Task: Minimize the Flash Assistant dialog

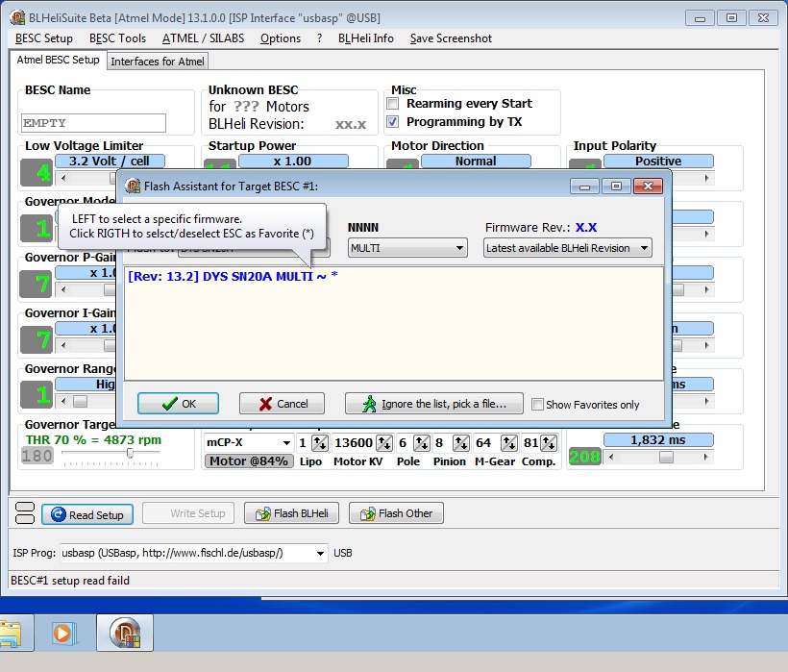Action: [x=584, y=186]
